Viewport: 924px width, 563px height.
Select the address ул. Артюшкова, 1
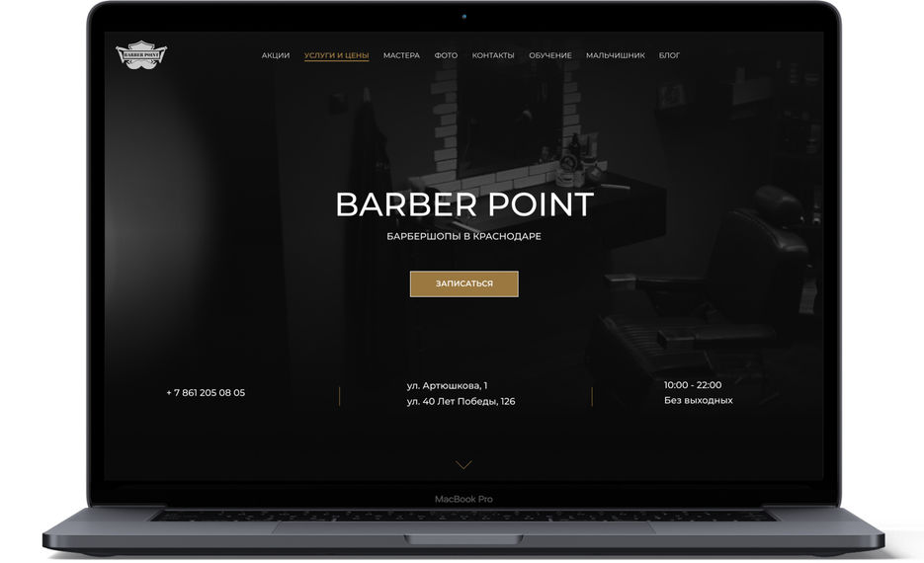[x=448, y=386]
